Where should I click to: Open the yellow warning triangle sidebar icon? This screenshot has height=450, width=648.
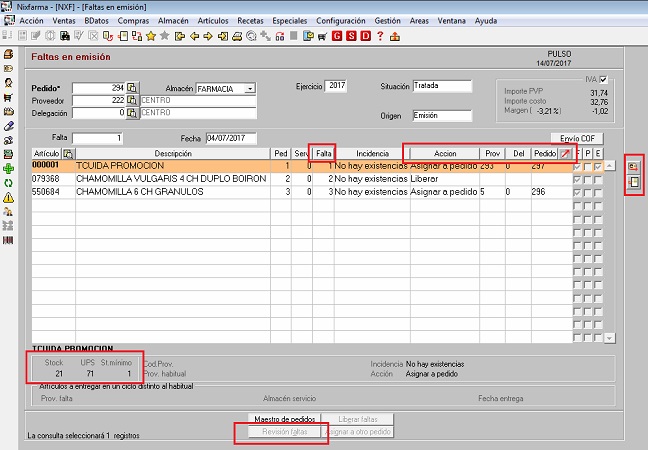pos(8,198)
